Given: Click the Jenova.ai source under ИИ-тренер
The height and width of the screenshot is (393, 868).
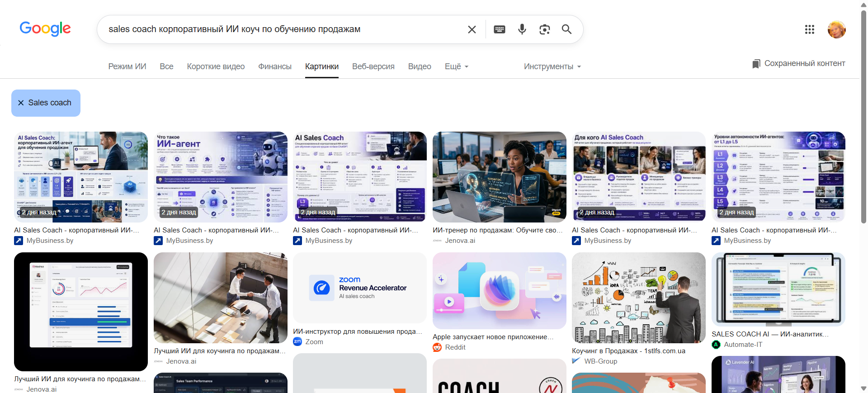Looking at the screenshot, I should pyautogui.click(x=460, y=241).
